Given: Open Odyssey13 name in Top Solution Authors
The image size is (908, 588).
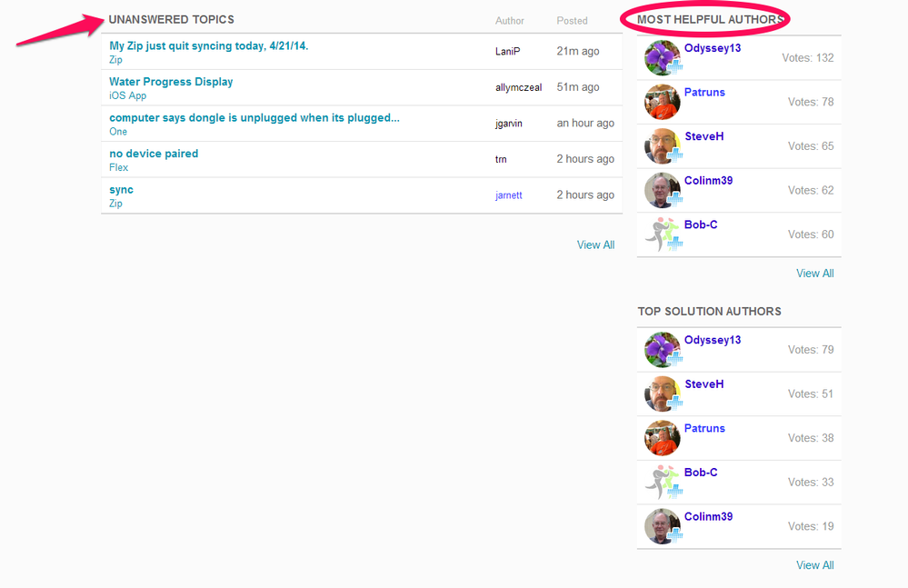Looking at the screenshot, I should point(713,340).
